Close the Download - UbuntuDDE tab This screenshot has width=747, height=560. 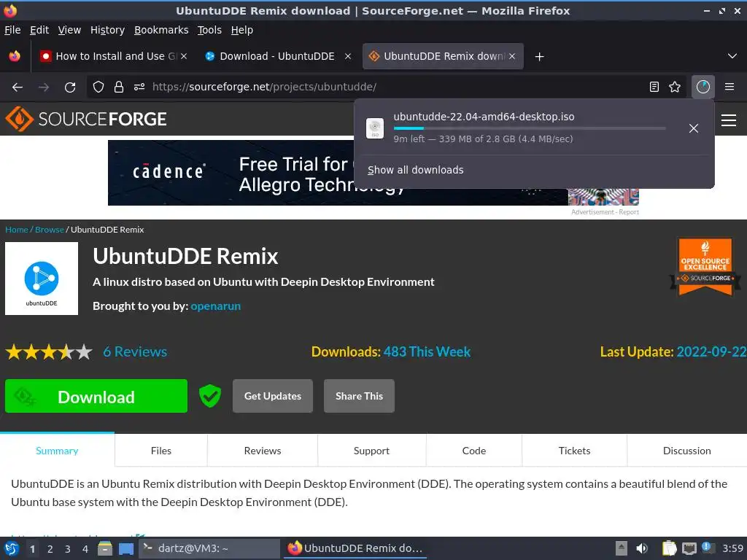[348, 56]
